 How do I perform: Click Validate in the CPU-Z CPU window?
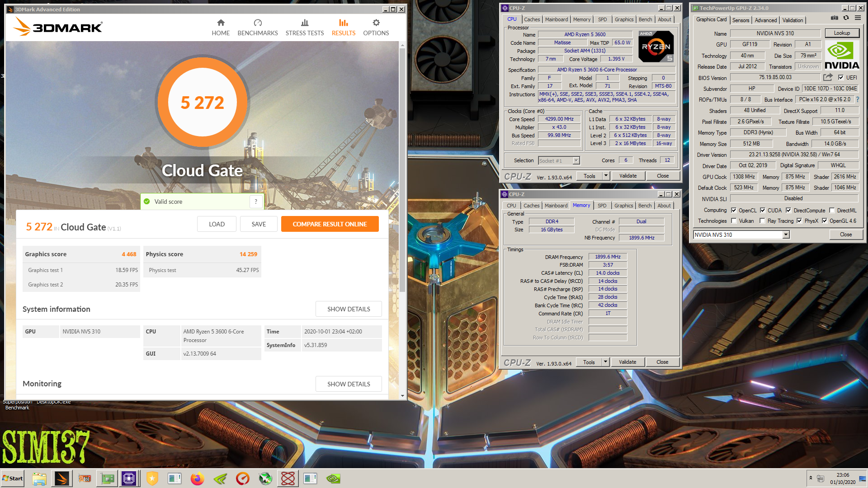coord(627,176)
